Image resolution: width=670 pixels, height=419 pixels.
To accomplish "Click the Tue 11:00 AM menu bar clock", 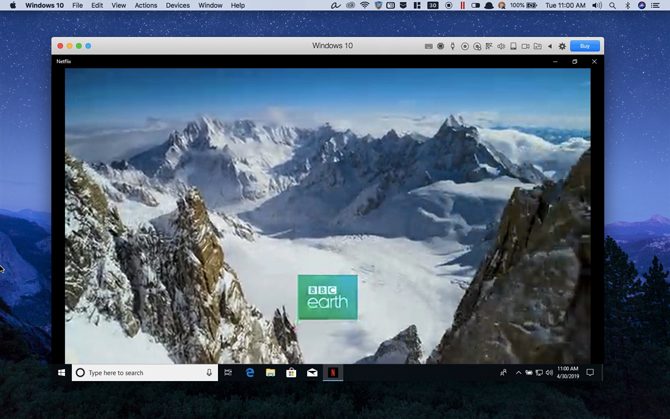I will point(565,5).
